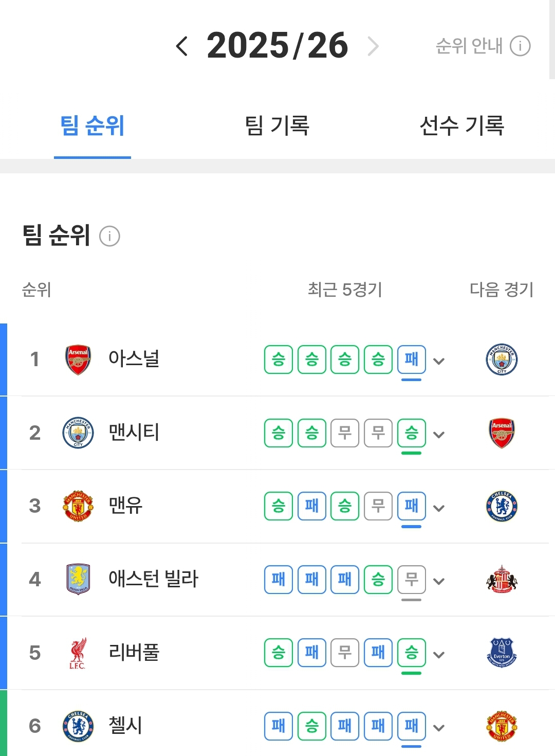Click info icon next to 순위 안내

click(520, 46)
